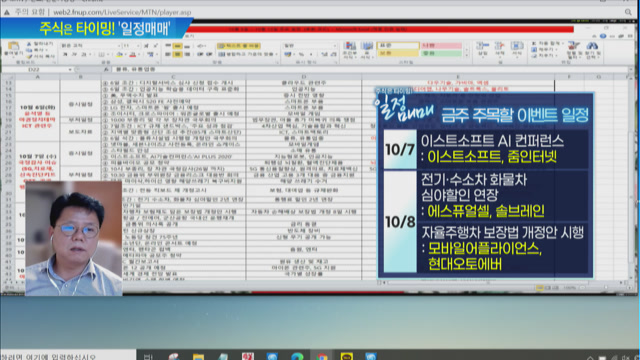The image size is (640, 360).
Task: Open KakaoTalk yellow icon in taskbar
Action: [347, 356]
